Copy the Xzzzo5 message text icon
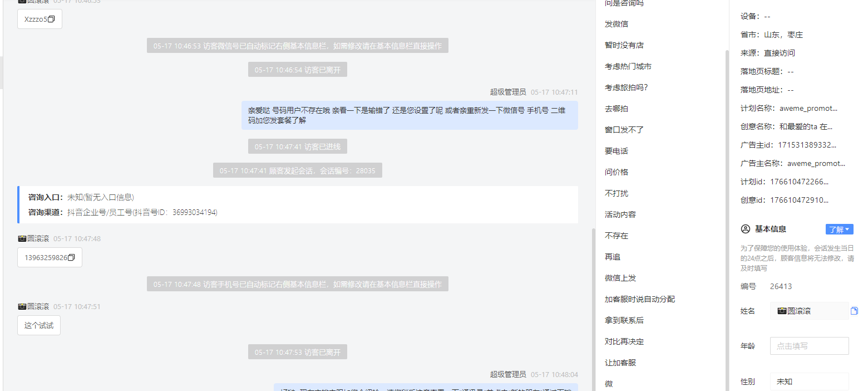 (51, 19)
